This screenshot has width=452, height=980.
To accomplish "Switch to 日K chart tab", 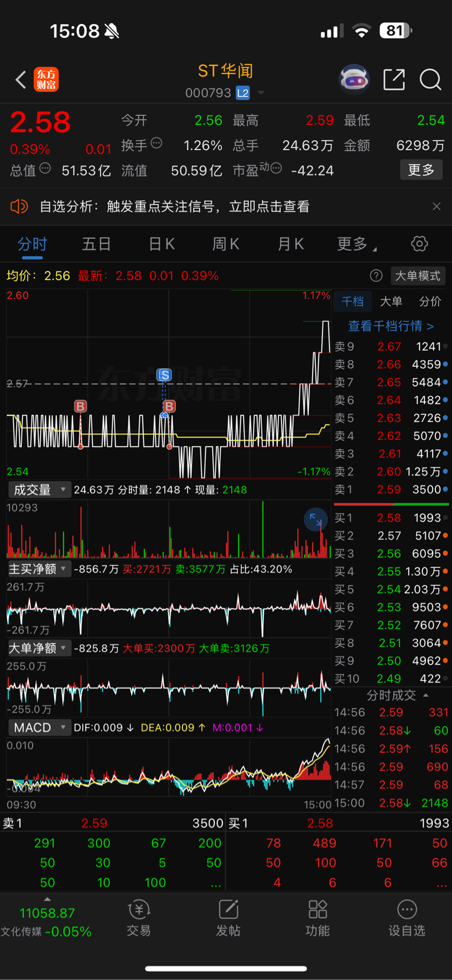I will [161, 244].
